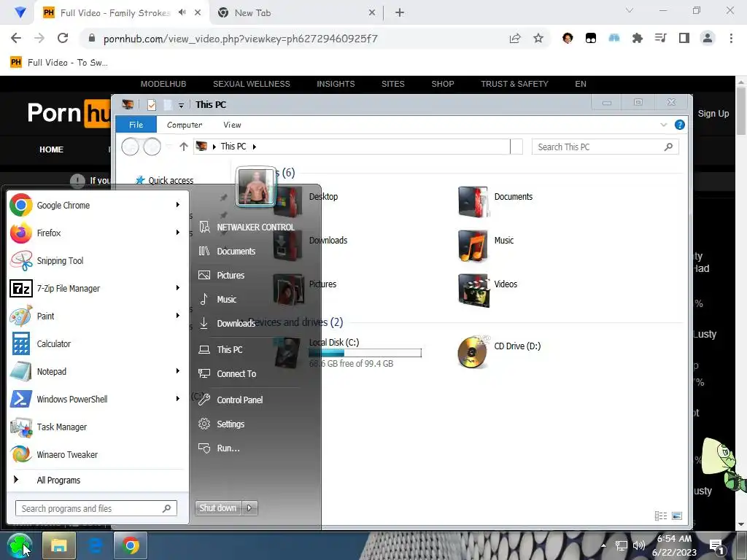Screen dimensions: 747x560
Task: Click the clover Start button on the taskbar
Action: tap(20, 545)
